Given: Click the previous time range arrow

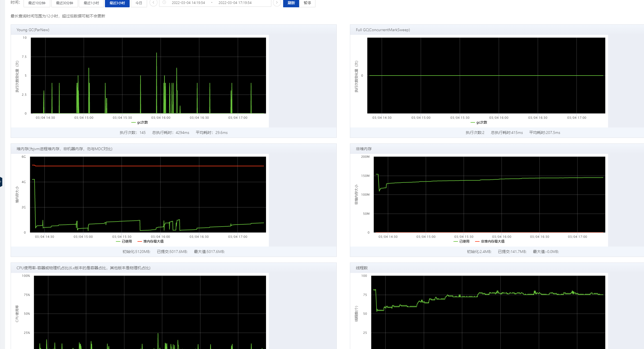Looking at the screenshot, I should pyautogui.click(x=153, y=3).
